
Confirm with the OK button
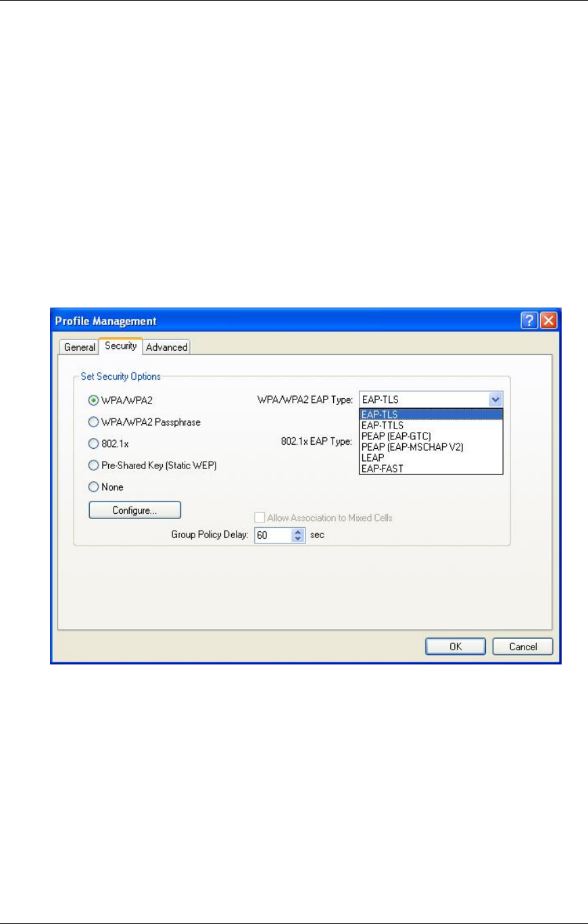click(456, 646)
